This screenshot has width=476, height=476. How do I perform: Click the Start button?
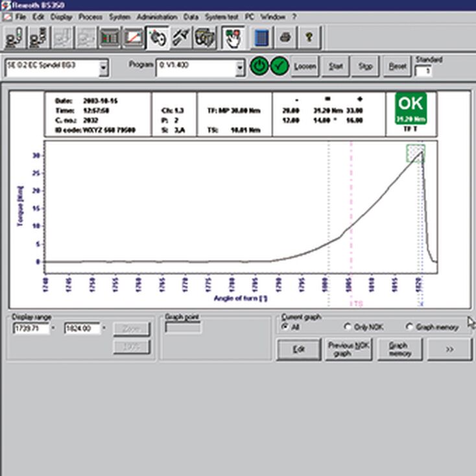point(335,66)
